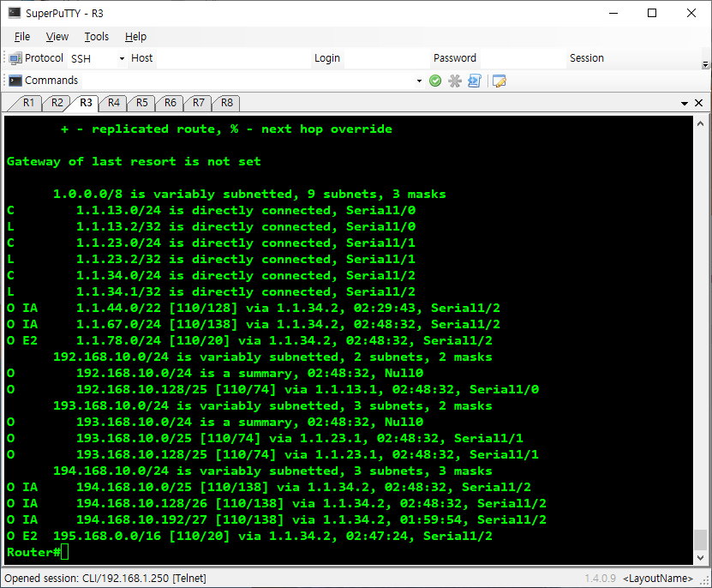This screenshot has width=712, height=588.
Task: Click into the Host input field
Action: (233, 58)
